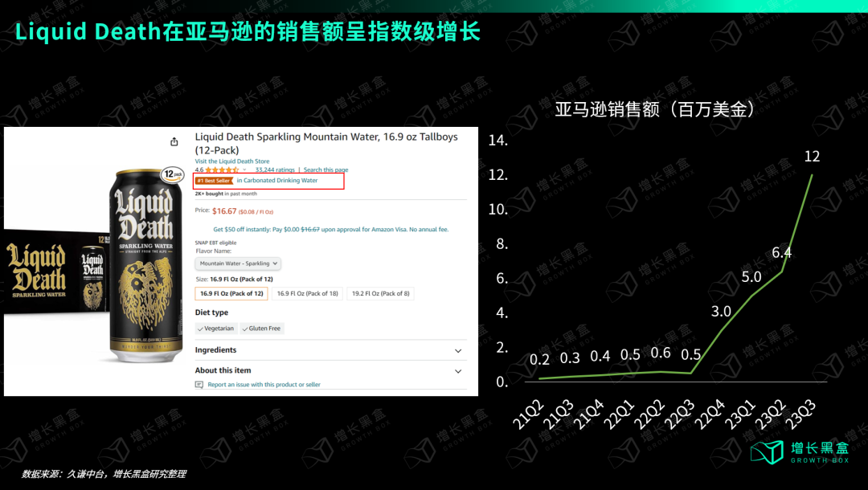Open the Visit the Liquid Death Store link
The height and width of the screenshot is (490, 868).
231,161
